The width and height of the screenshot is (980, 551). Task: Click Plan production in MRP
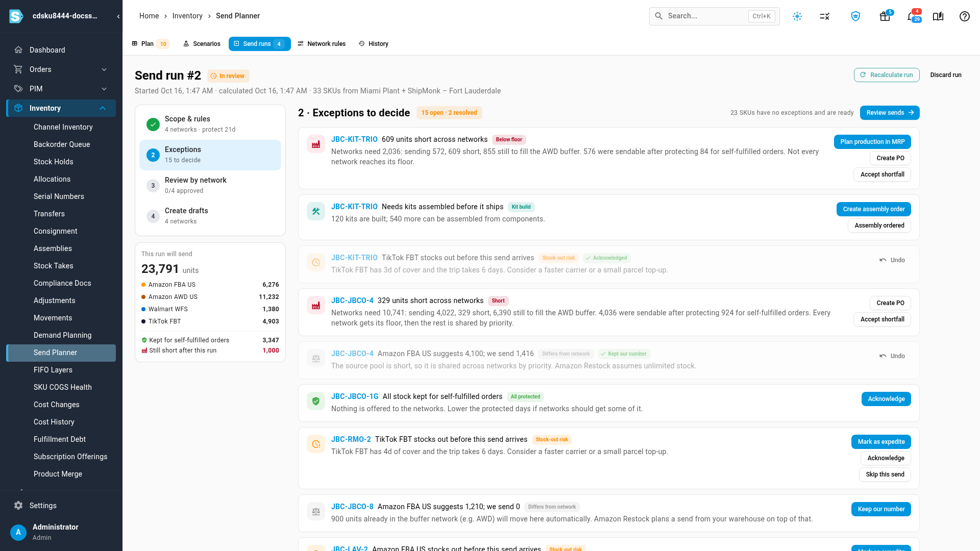pos(872,142)
